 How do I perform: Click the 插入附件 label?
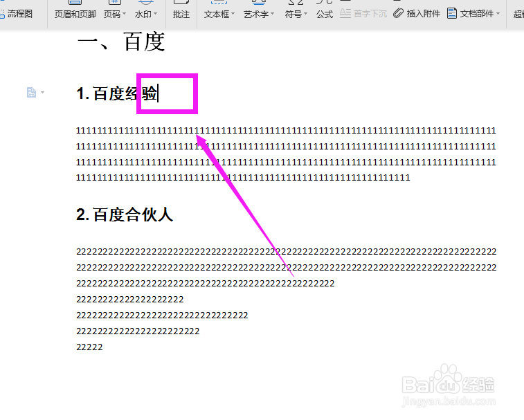[x=424, y=14]
